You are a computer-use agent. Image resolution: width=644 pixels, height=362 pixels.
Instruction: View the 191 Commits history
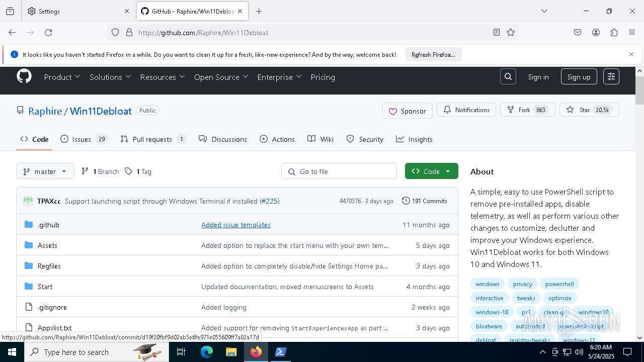coord(425,201)
